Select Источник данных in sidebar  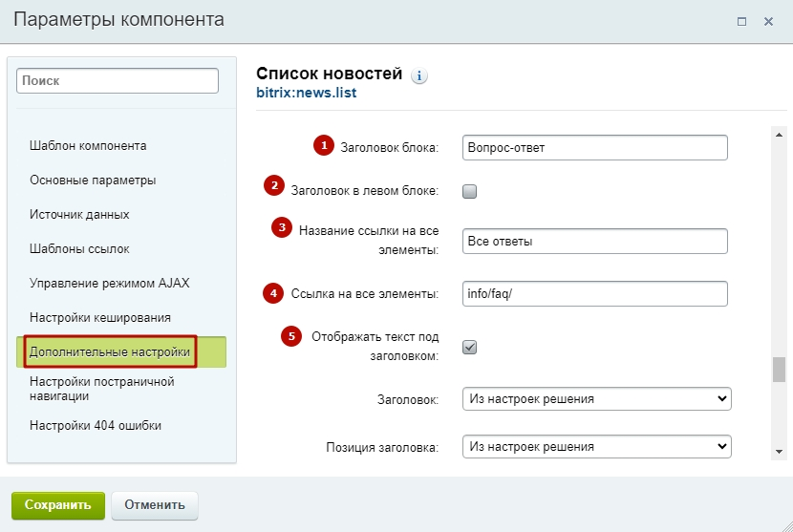pyautogui.click(x=79, y=214)
